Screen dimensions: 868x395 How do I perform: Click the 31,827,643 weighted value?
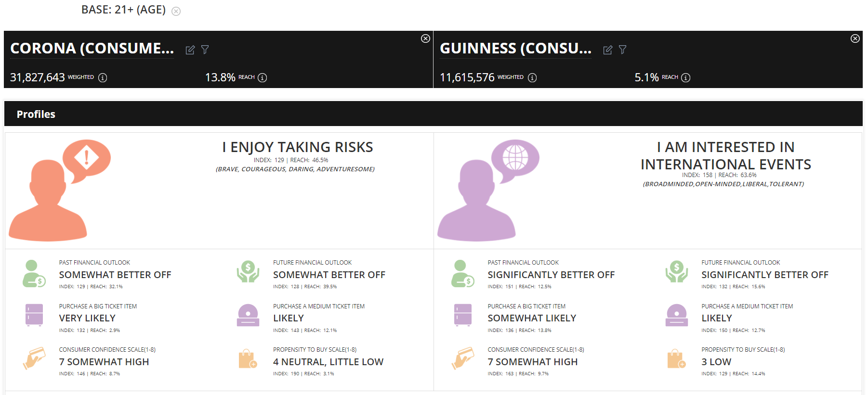click(x=37, y=77)
